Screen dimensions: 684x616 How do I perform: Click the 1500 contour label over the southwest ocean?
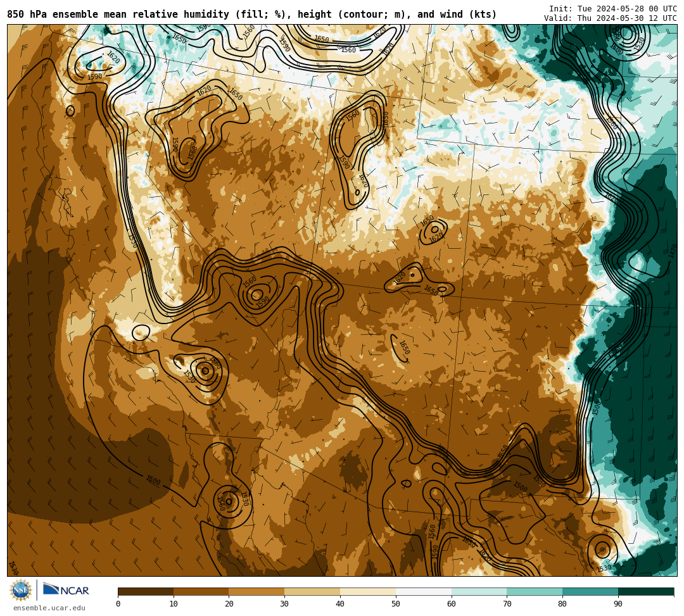pos(153,481)
